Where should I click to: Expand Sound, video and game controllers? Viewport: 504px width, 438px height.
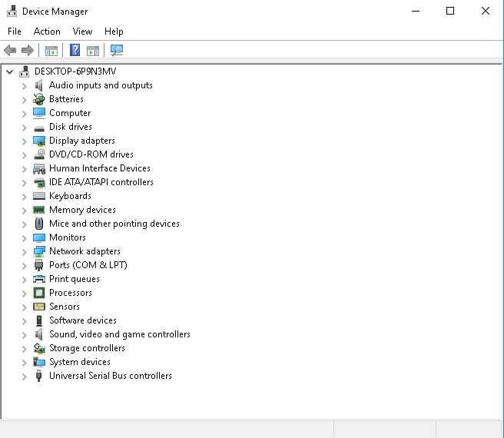coord(24,335)
